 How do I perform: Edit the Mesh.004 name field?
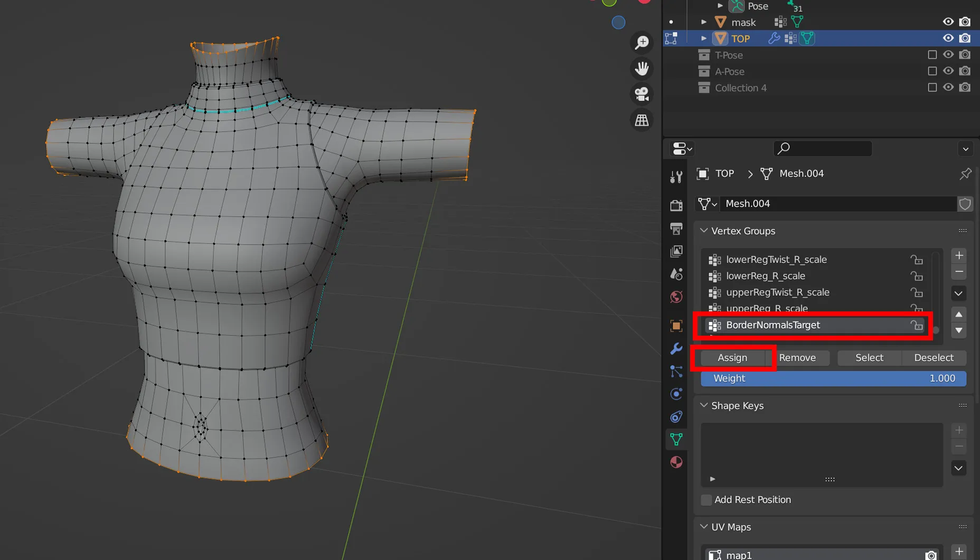click(x=840, y=204)
